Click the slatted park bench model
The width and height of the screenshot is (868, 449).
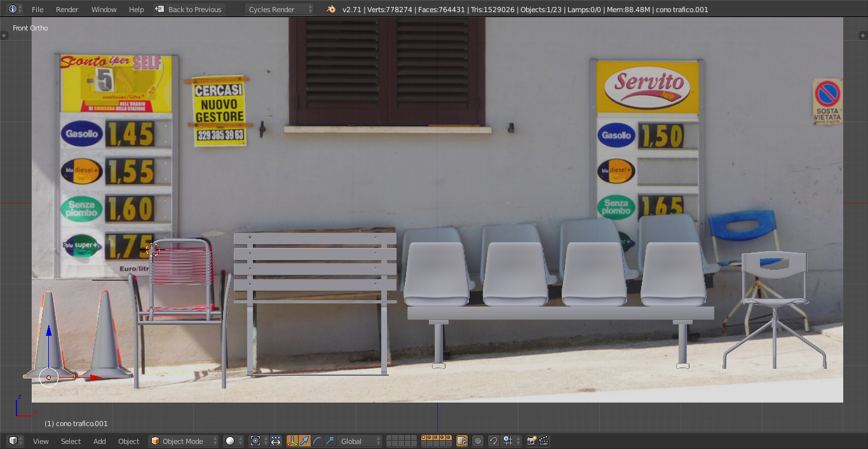(x=315, y=304)
